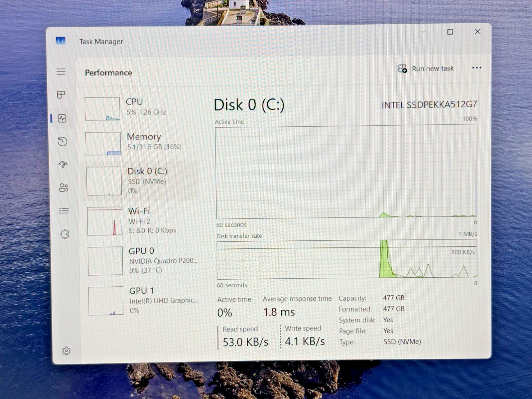Click the Disk 0 (C:) heading
The width and height of the screenshot is (532, 399).
pyautogui.click(x=249, y=105)
